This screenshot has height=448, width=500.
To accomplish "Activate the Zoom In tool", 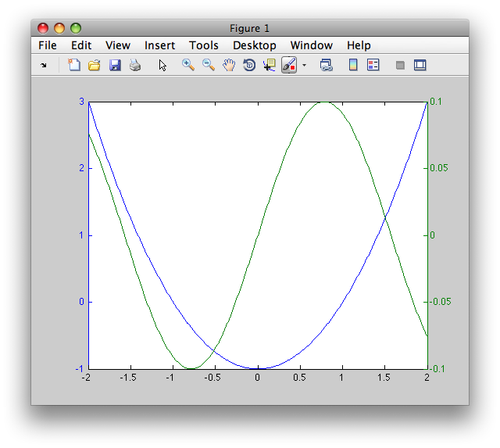I will pos(188,65).
